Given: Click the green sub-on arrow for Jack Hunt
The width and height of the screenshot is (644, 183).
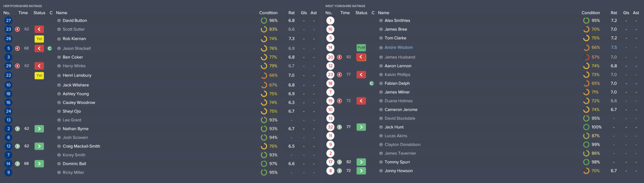Looking at the screenshot, I should [x=361, y=127].
